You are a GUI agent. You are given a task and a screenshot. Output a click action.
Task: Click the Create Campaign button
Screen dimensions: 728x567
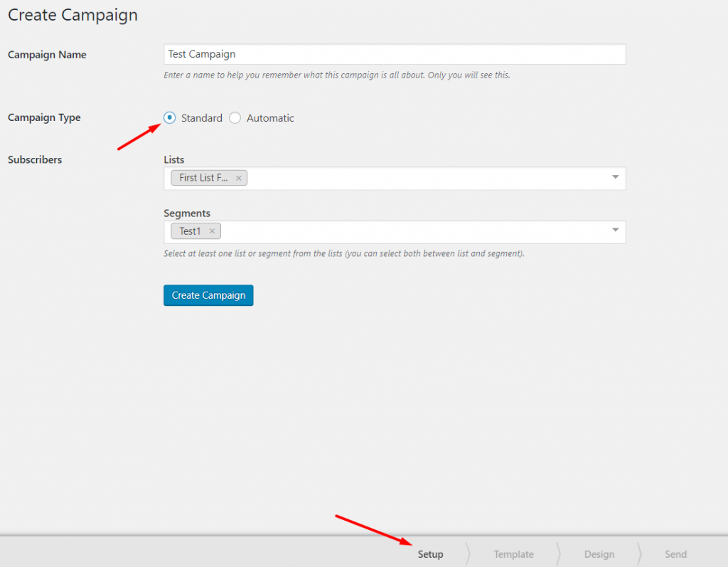click(208, 295)
